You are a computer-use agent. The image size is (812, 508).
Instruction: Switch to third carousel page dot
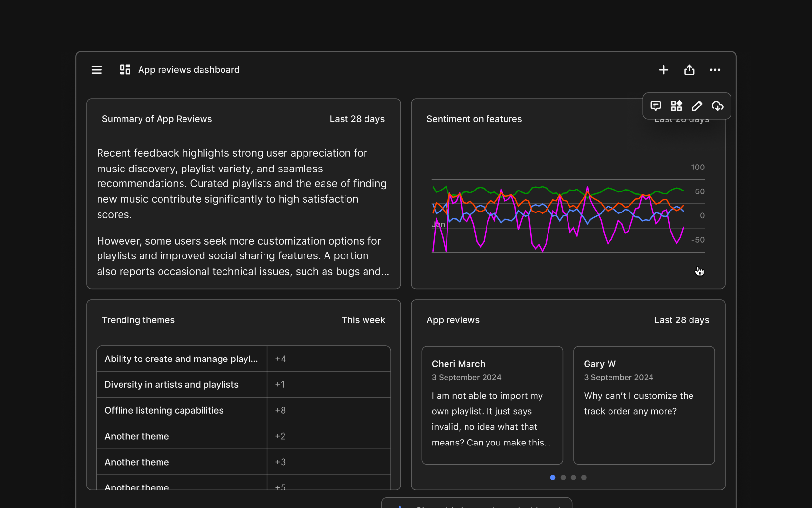pyautogui.click(x=573, y=477)
